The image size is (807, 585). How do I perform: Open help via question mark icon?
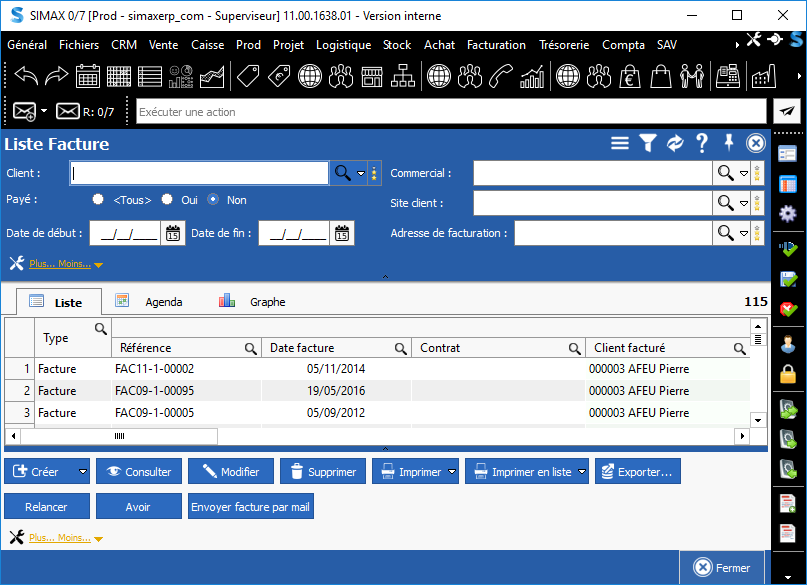702,144
